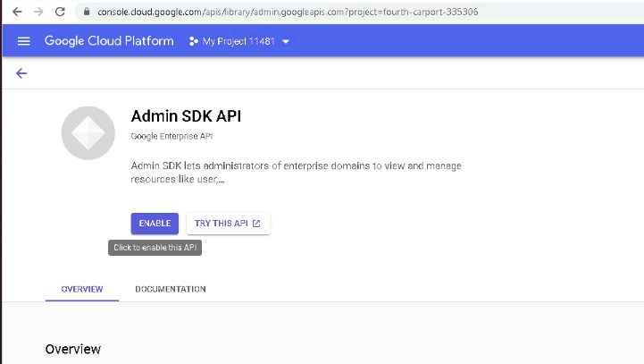Screen dimensions: 644x364
Task: Click the Admin SDK description text
Action: 297,173
